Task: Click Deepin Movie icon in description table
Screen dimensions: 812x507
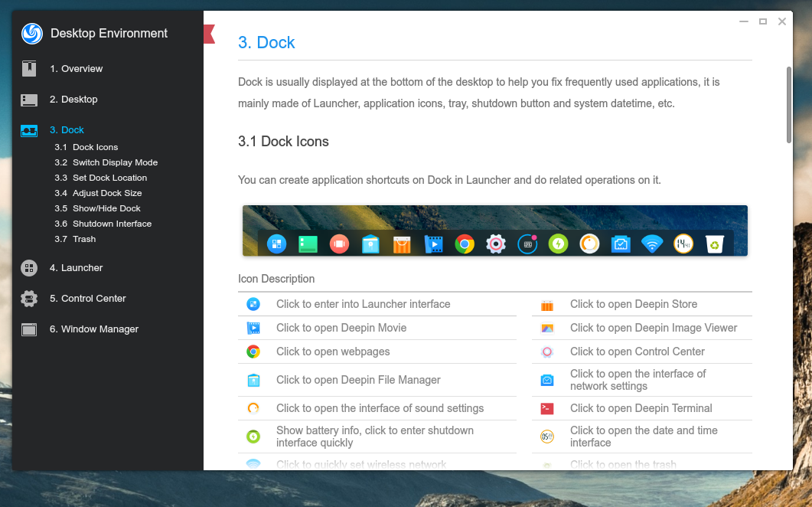Action: tap(253, 328)
